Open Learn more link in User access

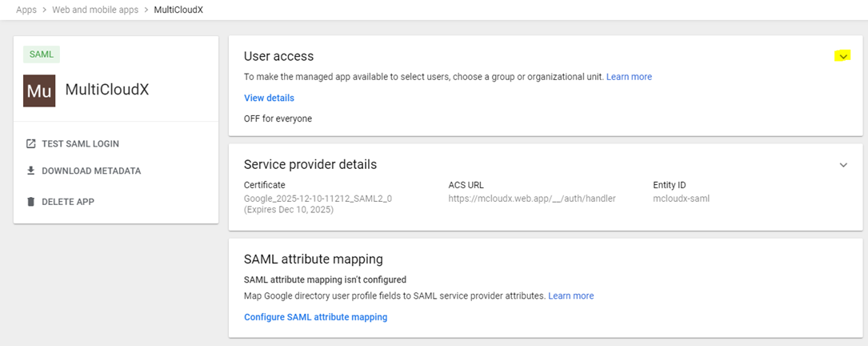629,77
